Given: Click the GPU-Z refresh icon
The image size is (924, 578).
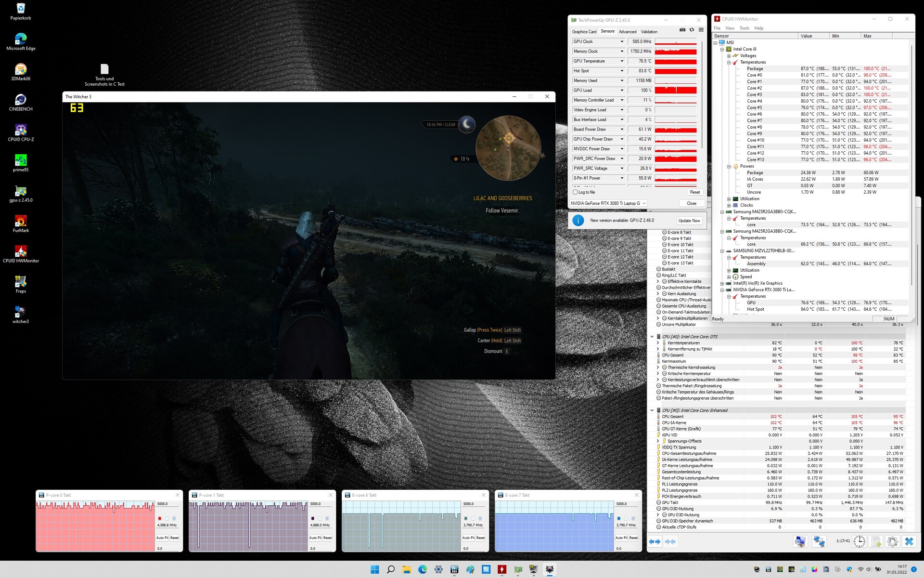Looking at the screenshot, I should (692, 30).
